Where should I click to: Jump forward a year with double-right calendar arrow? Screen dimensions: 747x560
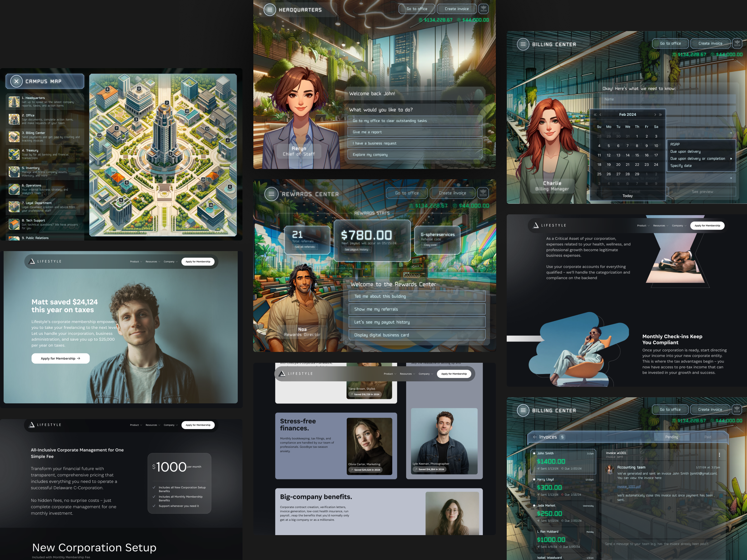tap(660, 115)
